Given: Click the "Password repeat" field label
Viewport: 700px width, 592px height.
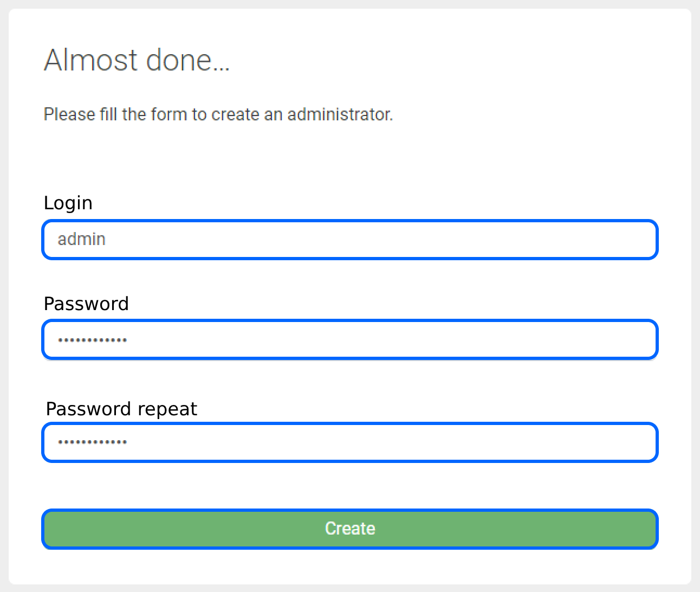Looking at the screenshot, I should click(121, 409).
